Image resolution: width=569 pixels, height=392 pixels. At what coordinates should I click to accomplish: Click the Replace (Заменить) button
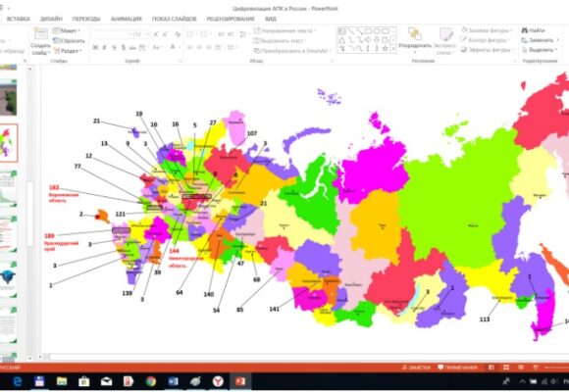tap(540, 40)
